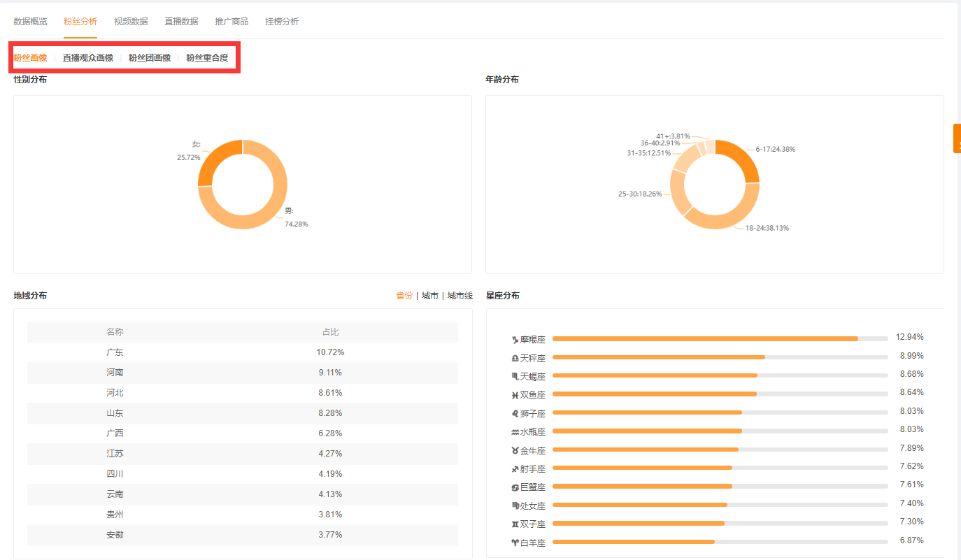Click the Cancer (巨蟹座) zodiac icon
This screenshot has height=560, width=961.
pyautogui.click(x=515, y=487)
